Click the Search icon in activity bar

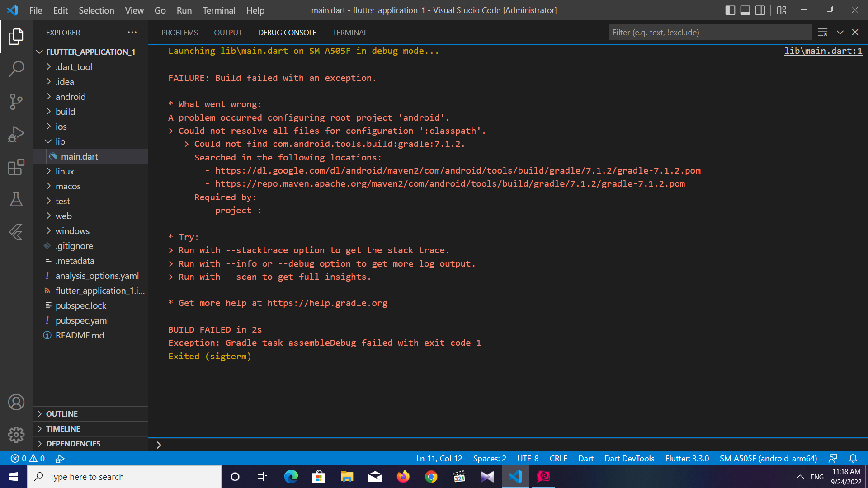tap(15, 69)
